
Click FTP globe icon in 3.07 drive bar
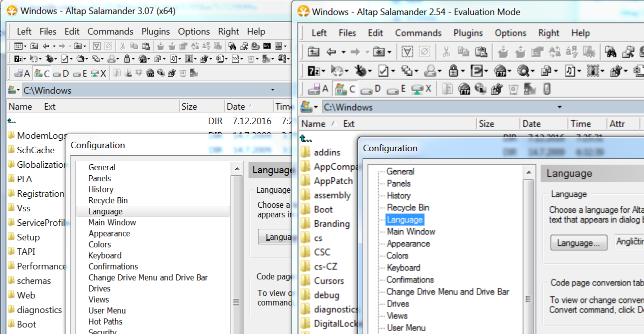[150, 73]
